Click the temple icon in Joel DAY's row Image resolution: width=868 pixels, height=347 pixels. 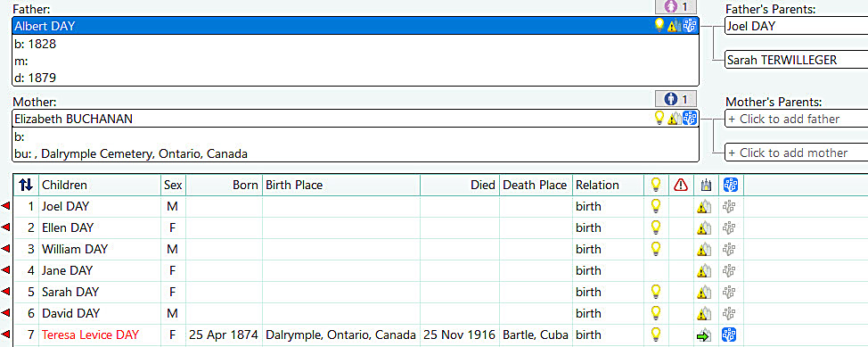(x=703, y=207)
